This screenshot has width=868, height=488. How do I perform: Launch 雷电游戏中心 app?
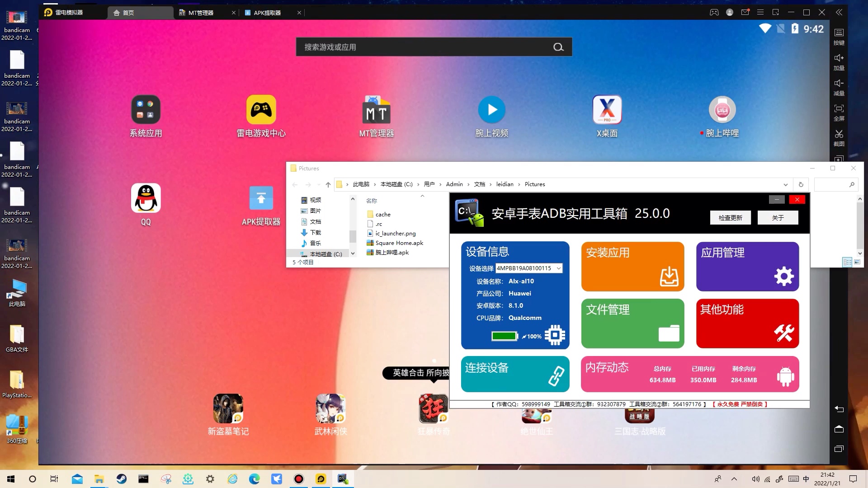(x=261, y=110)
